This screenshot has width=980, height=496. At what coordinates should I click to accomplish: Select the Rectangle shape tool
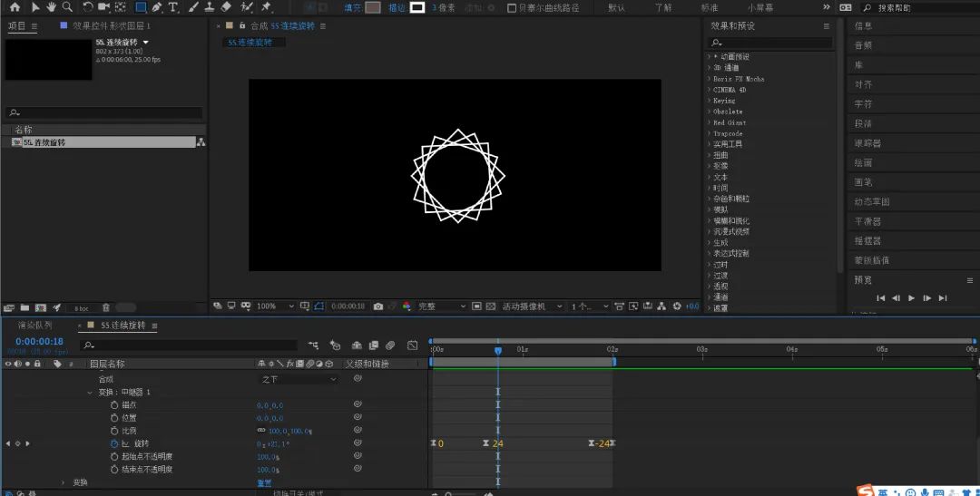[141, 7]
